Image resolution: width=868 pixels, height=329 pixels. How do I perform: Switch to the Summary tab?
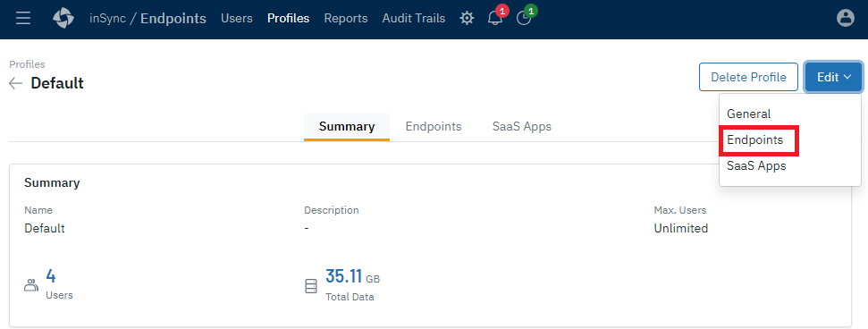pos(347,126)
